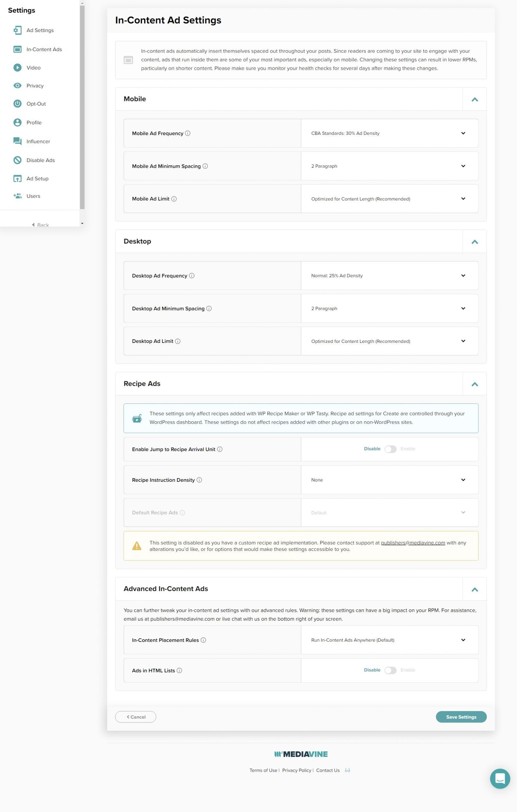517x812 pixels.
Task: Open the Terms of Use link
Action: click(x=263, y=770)
